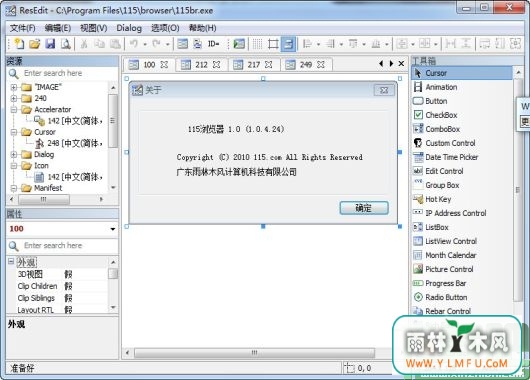The width and height of the screenshot is (530, 380).
Task: Click the test dialog toolbar icon
Action: pyautogui.click(x=239, y=44)
